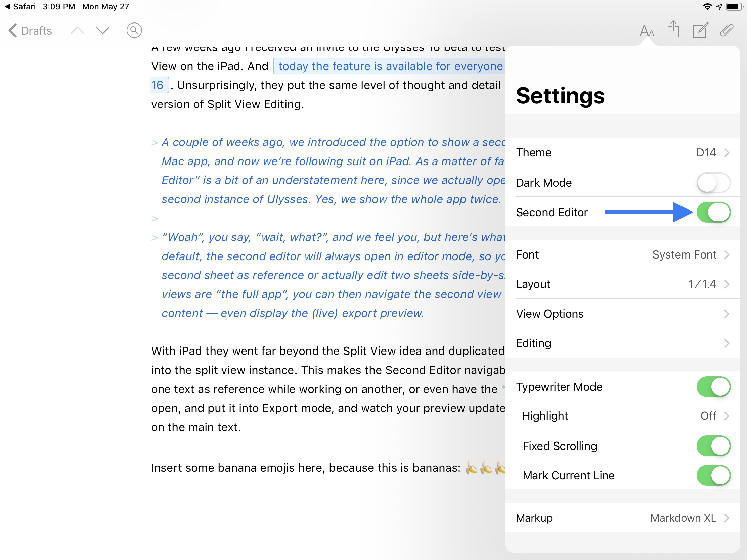
Task: Place cursor in 'version of Split View Editing.' line
Action: pos(227,104)
